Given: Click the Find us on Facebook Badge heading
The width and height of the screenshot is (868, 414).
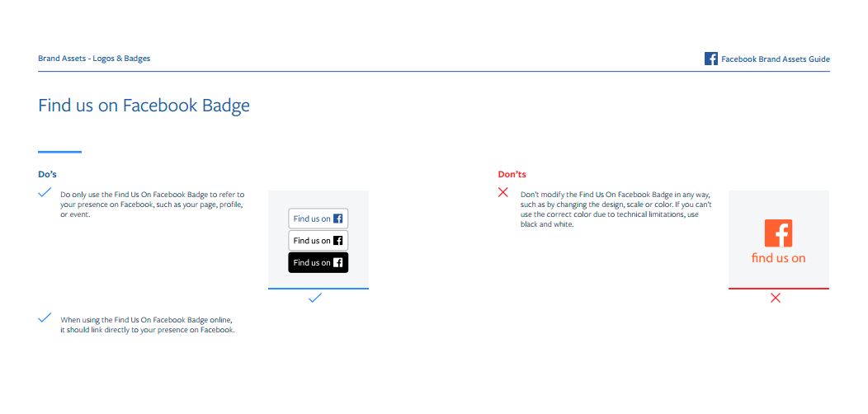Looking at the screenshot, I should coord(144,106).
